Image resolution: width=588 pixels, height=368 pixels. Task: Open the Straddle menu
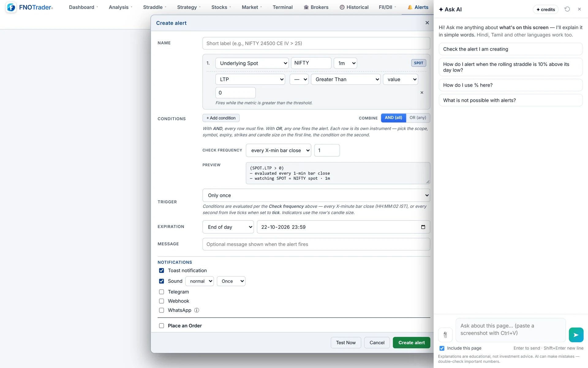155,7
